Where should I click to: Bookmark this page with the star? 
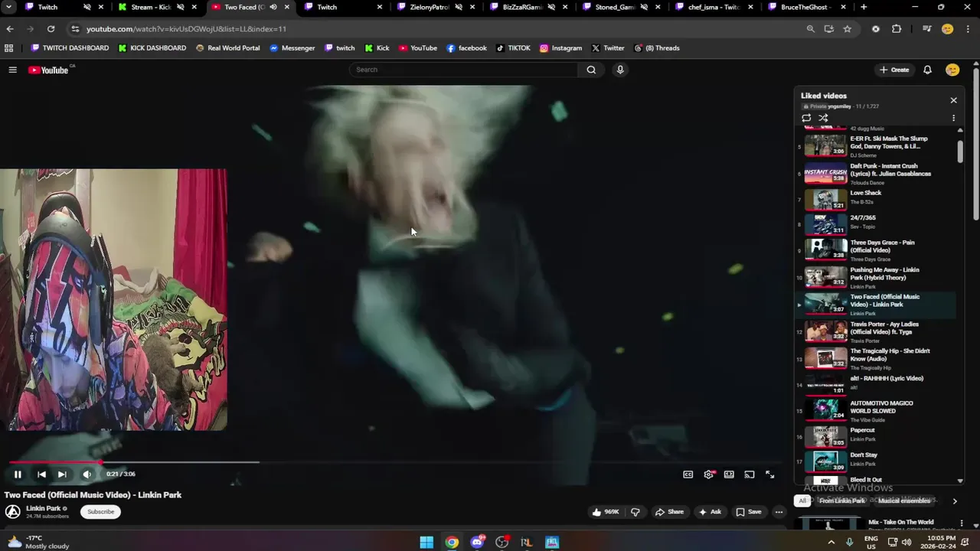pos(847,29)
